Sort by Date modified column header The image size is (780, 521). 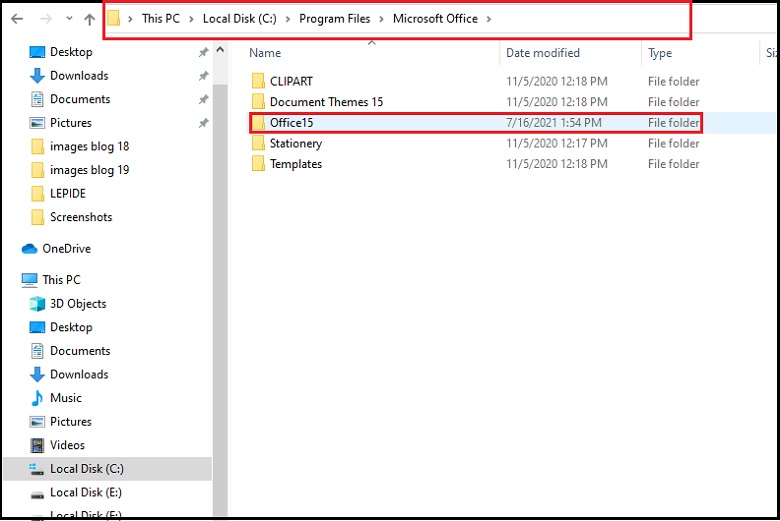543,53
